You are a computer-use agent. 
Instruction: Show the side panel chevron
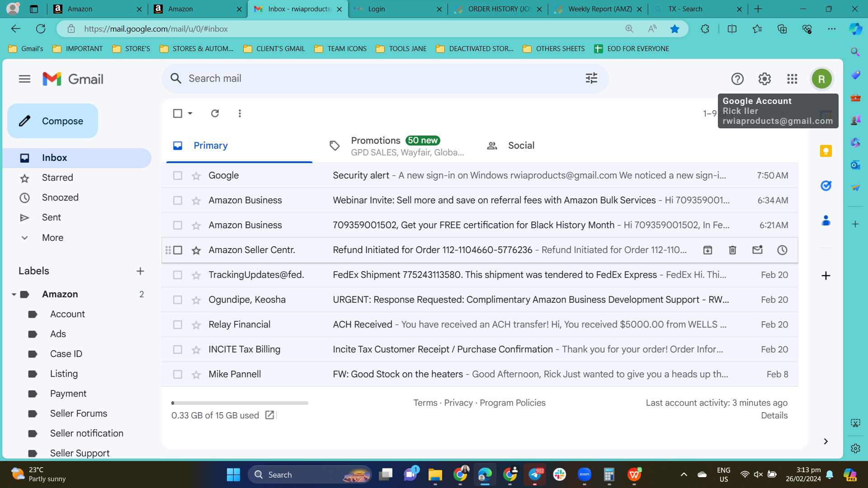click(826, 441)
